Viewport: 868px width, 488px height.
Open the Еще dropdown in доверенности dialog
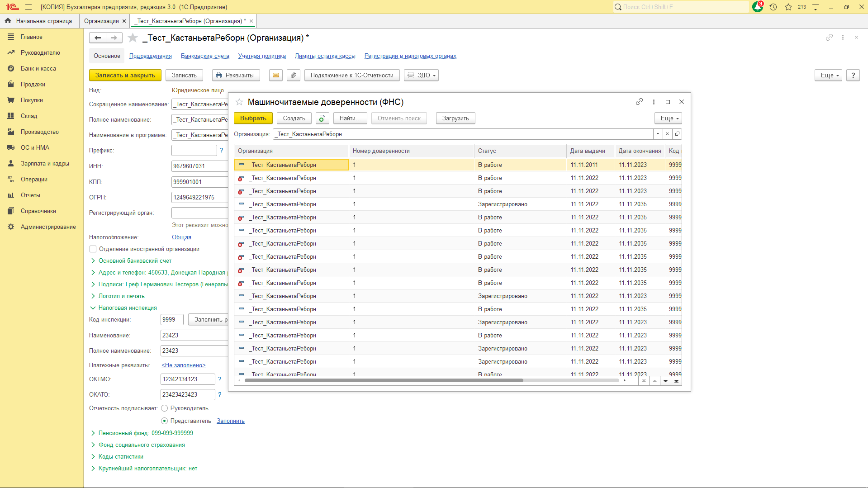pyautogui.click(x=668, y=118)
